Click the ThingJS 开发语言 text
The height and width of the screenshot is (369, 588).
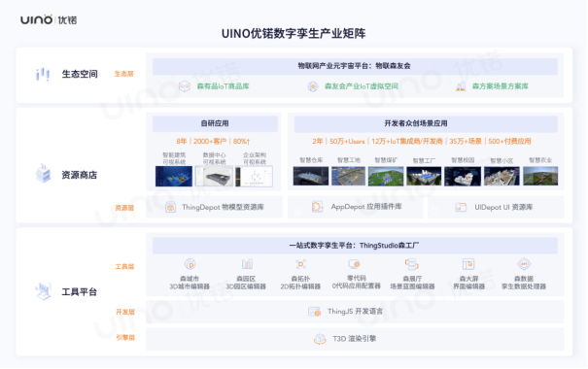click(x=355, y=312)
